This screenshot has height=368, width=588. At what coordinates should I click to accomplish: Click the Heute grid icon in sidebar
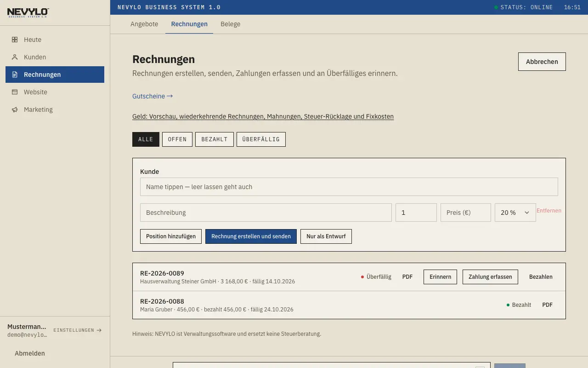(x=15, y=40)
